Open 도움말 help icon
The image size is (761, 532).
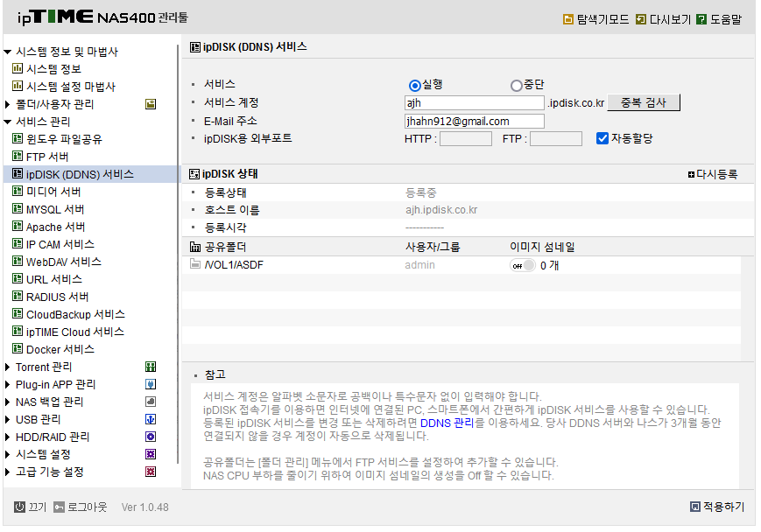click(701, 19)
